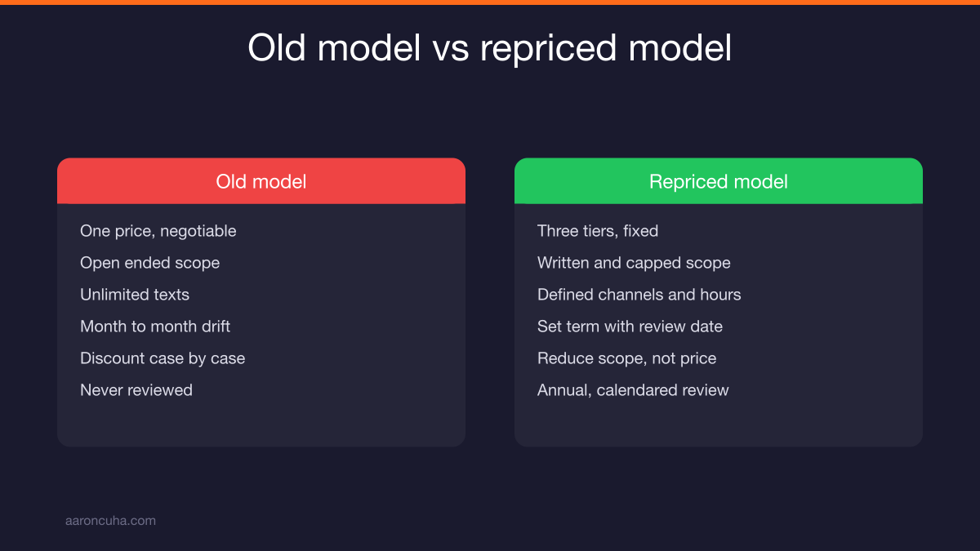The height and width of the screenshot is (551, 980).
Task: Click the "Unlimited texts" item
Action: (135, 295)
